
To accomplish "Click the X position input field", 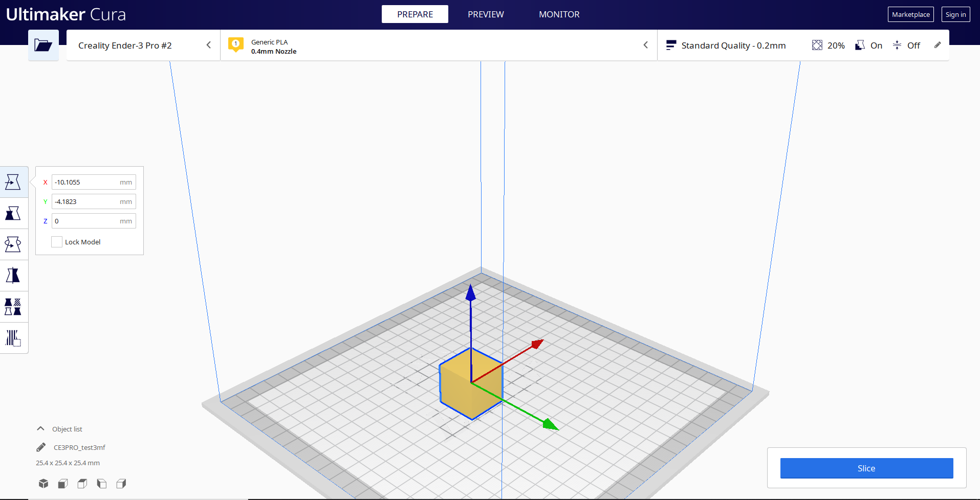I will tap(94, 182).
